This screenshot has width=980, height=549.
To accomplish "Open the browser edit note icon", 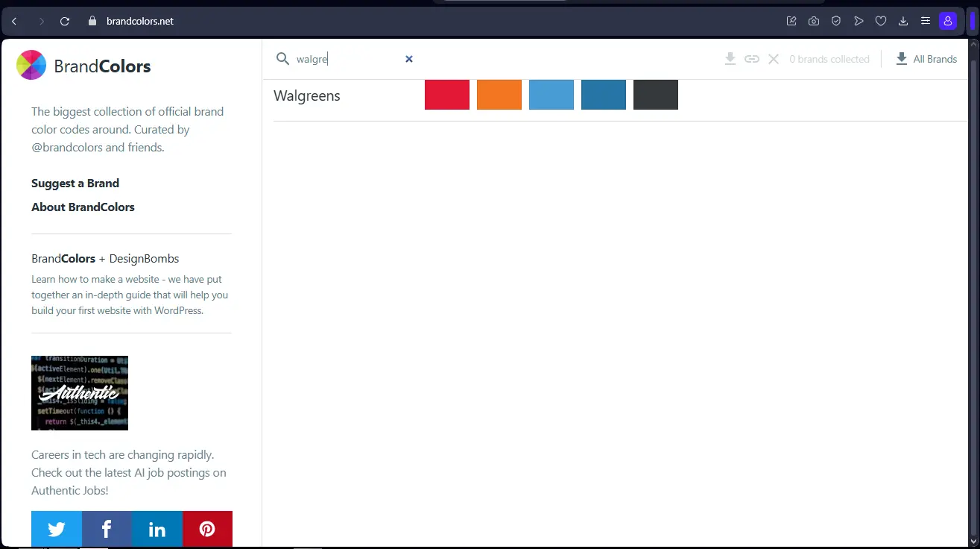I will pos(791,21).
